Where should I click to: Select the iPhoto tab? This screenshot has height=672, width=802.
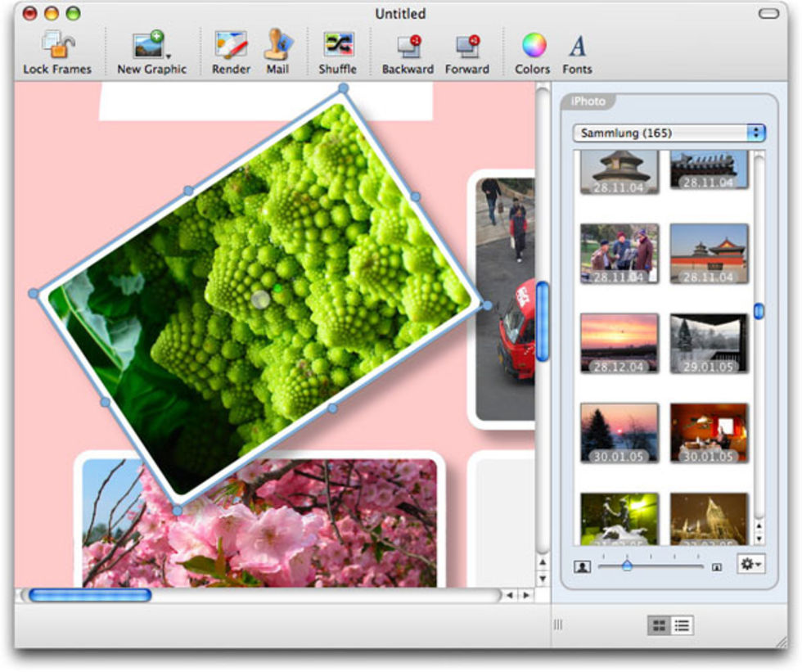[x=588, y=101]
